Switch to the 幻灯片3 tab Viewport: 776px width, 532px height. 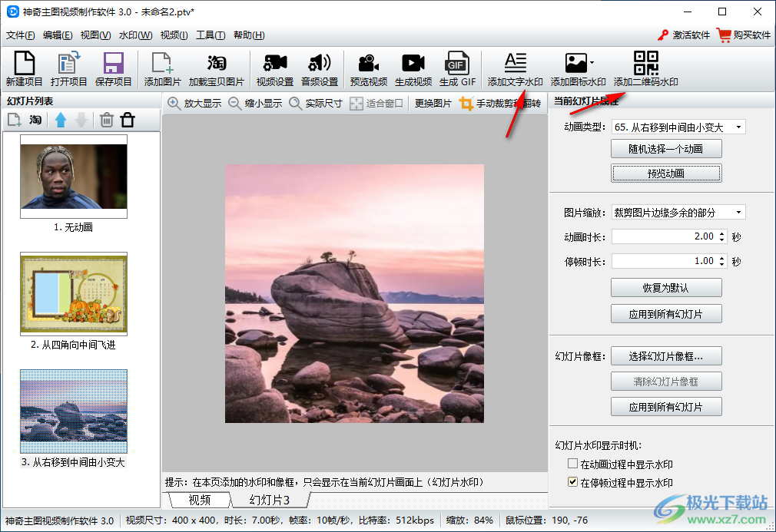(x=270, y=500)
